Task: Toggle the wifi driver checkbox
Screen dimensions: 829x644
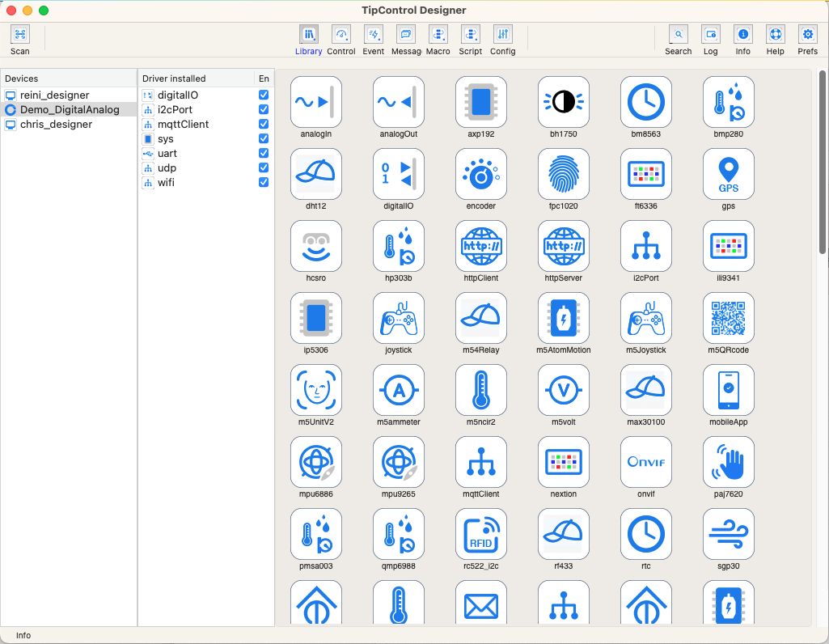Action: 264,183
